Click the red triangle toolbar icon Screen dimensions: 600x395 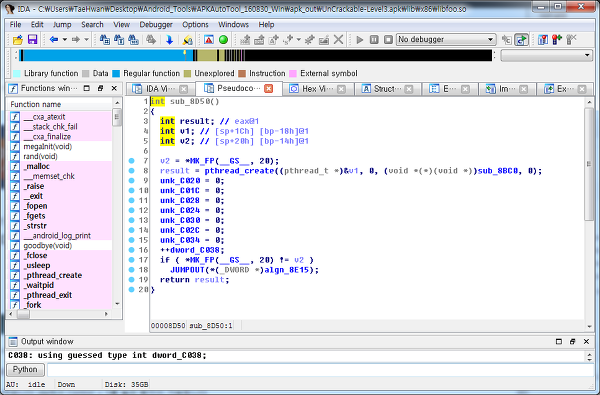[209, 39]
